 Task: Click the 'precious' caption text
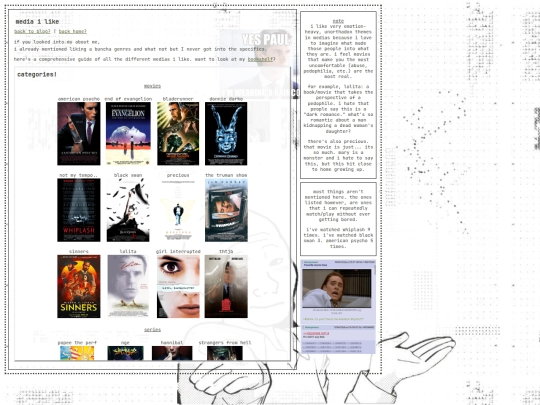[178, 175]
